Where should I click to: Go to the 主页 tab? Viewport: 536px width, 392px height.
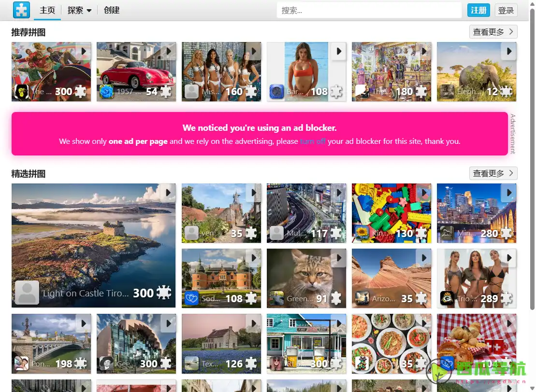click(x=47, y=10)
